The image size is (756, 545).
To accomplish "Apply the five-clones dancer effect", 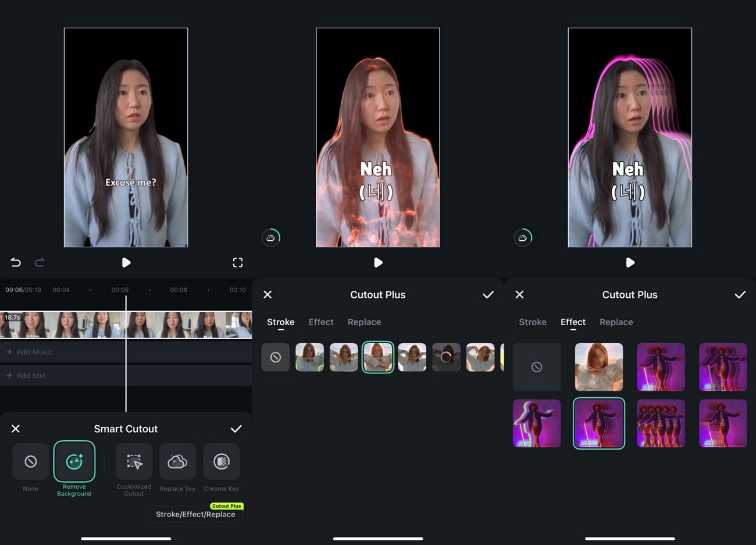I will (661, 423).
